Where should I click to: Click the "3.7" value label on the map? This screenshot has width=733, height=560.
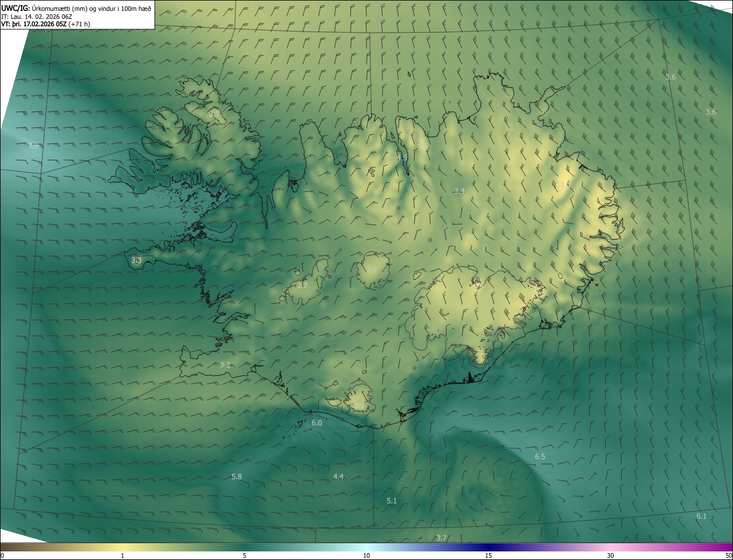441,538
